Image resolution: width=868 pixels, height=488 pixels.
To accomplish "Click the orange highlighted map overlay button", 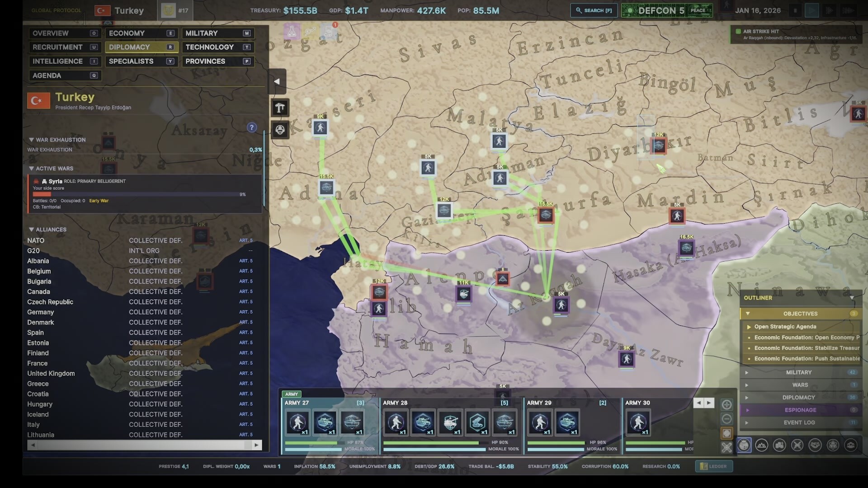I will coord(726,433).
